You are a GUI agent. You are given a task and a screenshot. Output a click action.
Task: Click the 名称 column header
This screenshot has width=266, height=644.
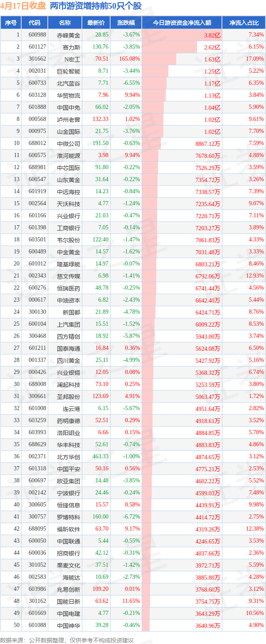coord(64,23)
